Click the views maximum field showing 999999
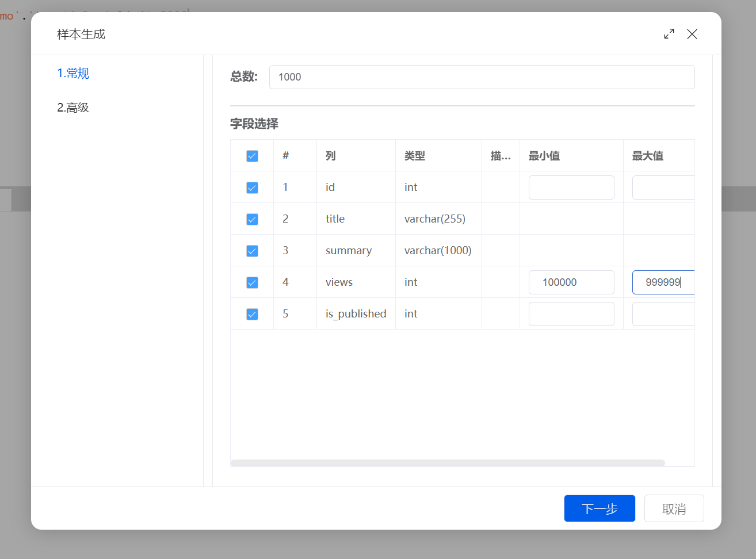This screenshot has width=756, height=559. (663, 282)
